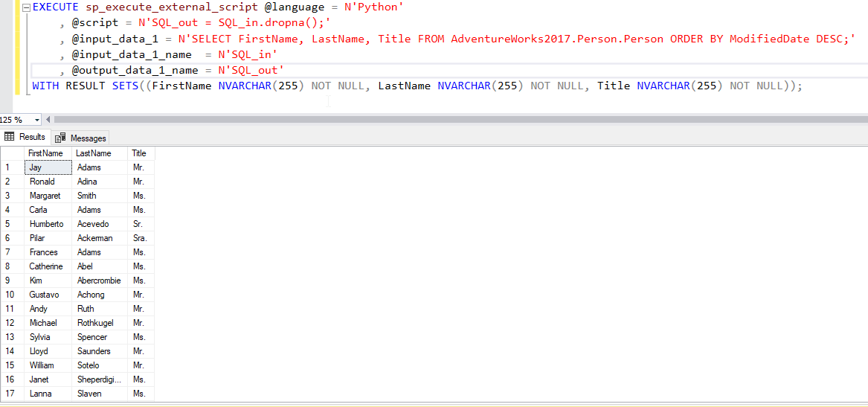The image size is (868, 407).
Task: Click the cell 'Pilar'
Action: pos(48,238)
